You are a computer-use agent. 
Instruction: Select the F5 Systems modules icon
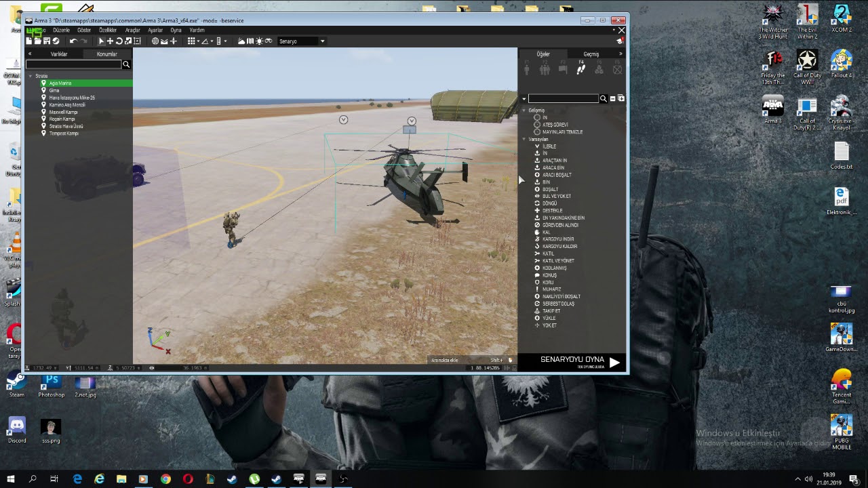(599, 68)
